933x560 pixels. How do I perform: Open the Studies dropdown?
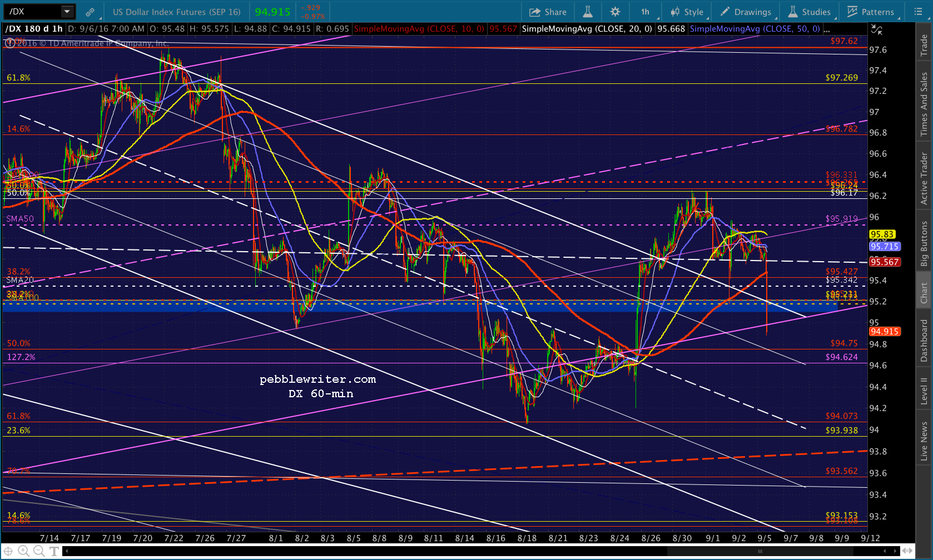810,12
